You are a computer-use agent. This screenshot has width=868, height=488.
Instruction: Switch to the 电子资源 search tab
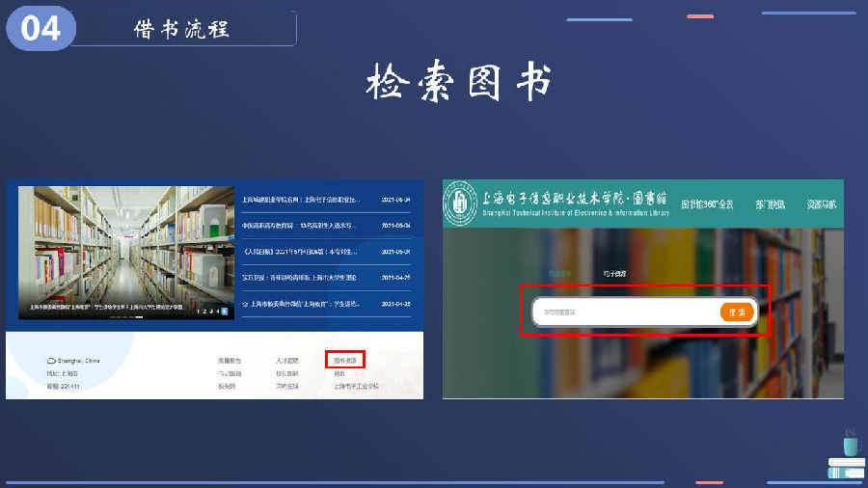[614, 274]
